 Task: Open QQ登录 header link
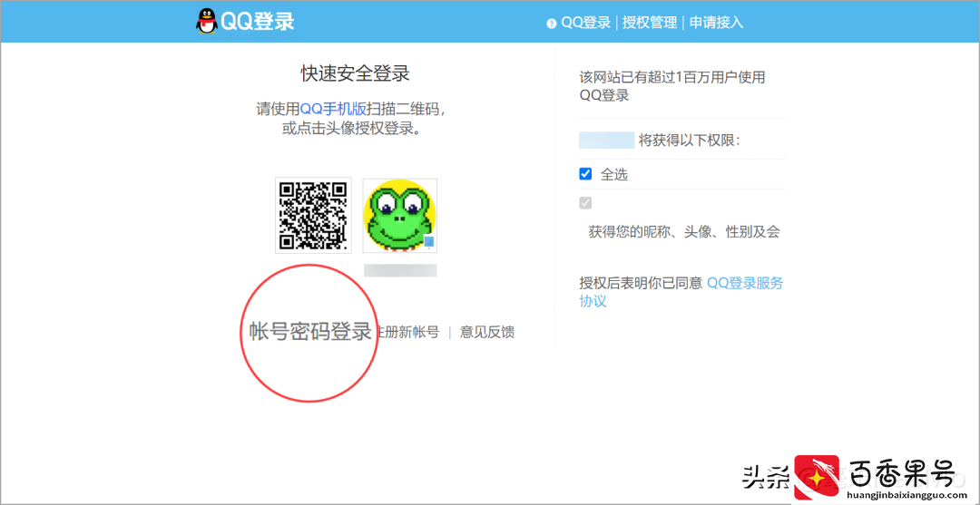pos(585,23)
